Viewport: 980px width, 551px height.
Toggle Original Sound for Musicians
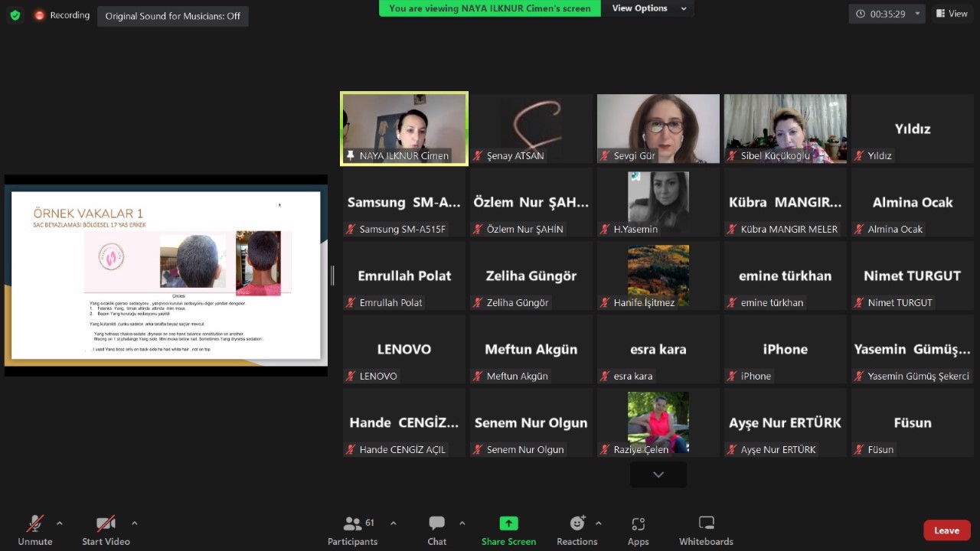point(173,16)
